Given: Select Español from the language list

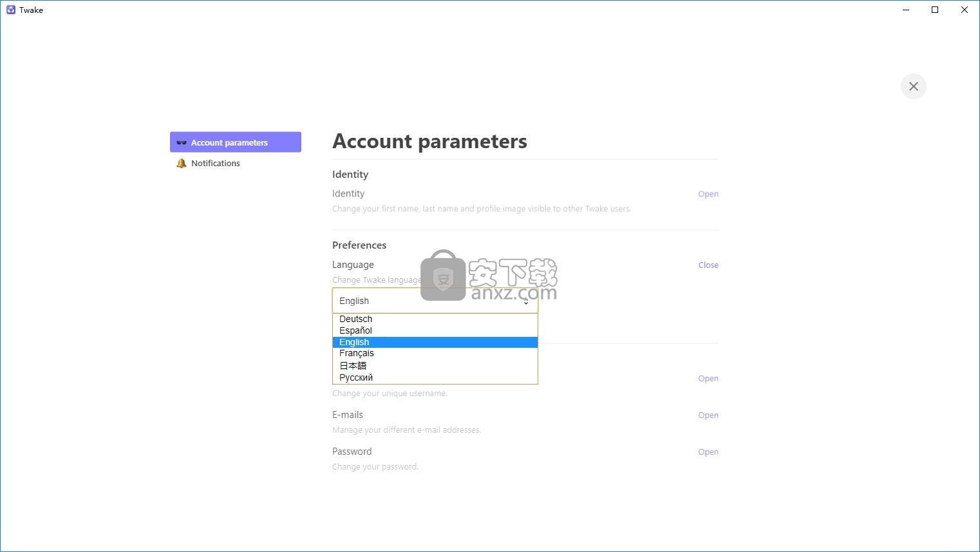Looking at the screenshot, I should pos(435,330).
